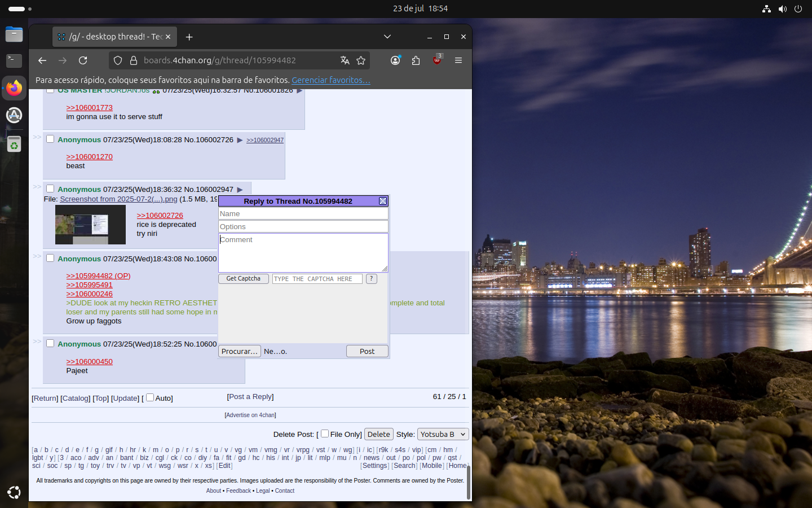Open Firefox application hamburger menu
Viewport: 812px width, 508px height.
[x=458, y=60]
